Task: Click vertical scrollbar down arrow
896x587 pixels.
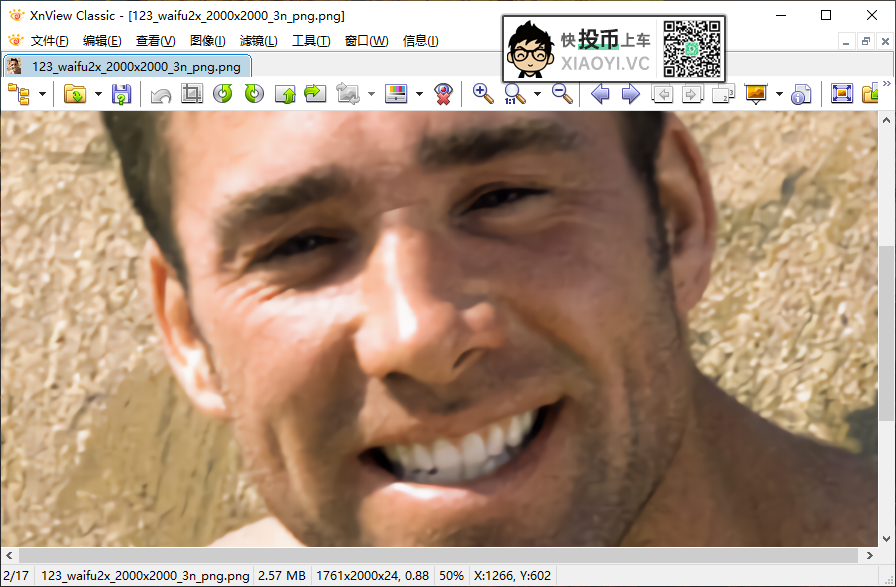Action: (886, 538)
